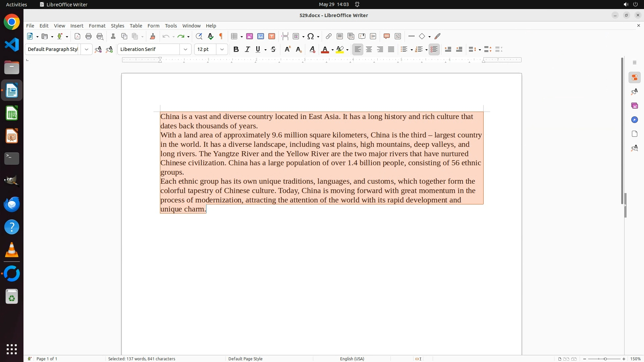Viewport: 644px width, 362px height.
Task: Expand the paragraph style dropdown
Action: [87, 49]
